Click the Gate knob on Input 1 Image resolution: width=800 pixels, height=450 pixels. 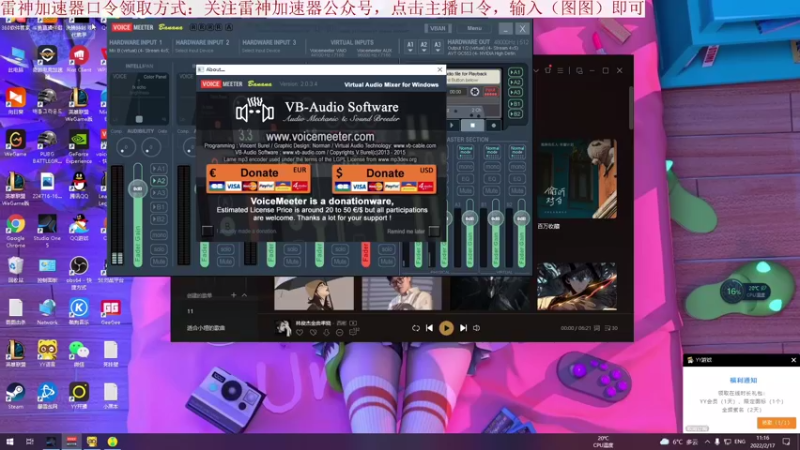151,148
